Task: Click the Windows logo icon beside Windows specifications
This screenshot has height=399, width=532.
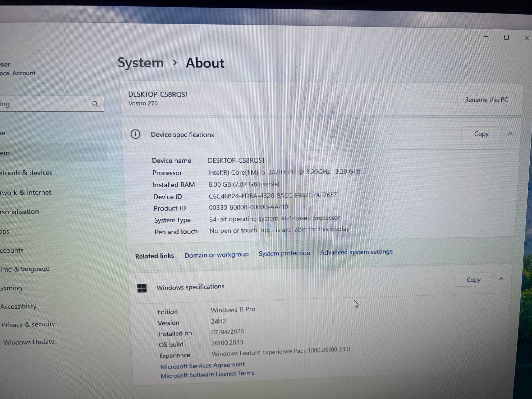Action: [142, 288]
